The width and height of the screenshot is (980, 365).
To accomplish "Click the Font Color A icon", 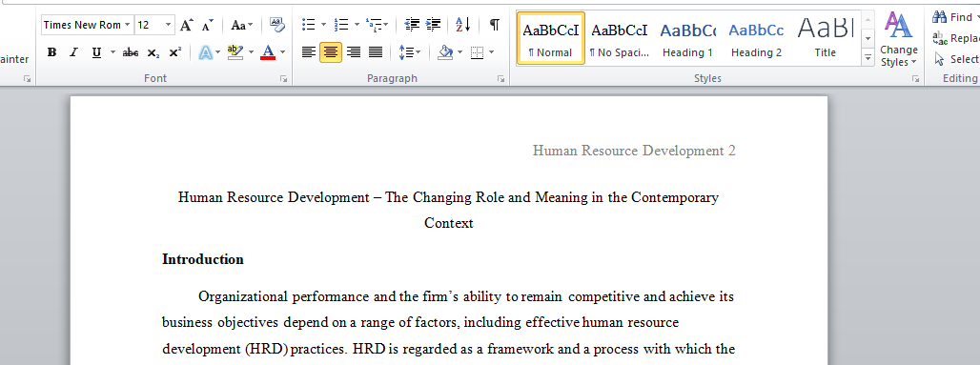I will [x=268, y=52].
